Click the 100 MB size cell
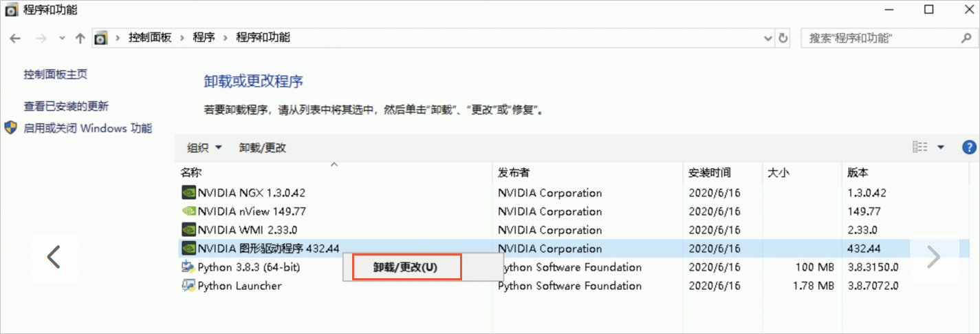 pyautogui.click(x=814, y=267)
